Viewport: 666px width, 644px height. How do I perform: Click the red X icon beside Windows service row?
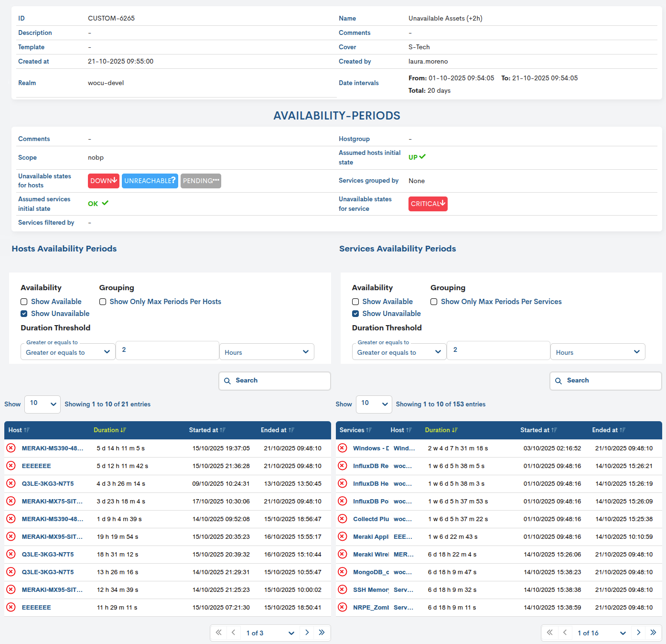(x=343, y=448)
